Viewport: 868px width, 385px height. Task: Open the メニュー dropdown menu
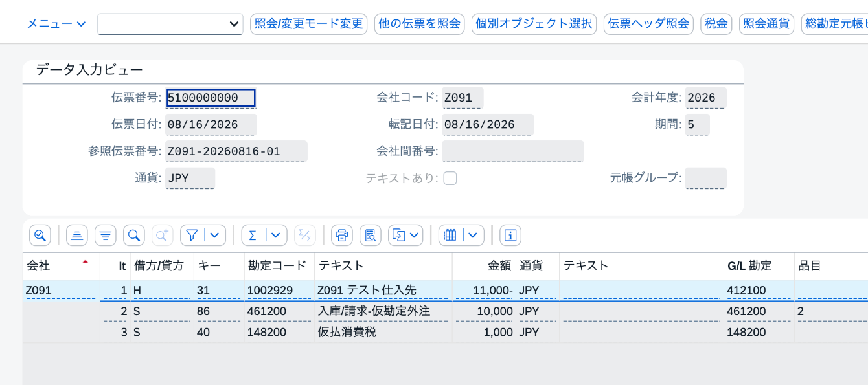point(56,24)
